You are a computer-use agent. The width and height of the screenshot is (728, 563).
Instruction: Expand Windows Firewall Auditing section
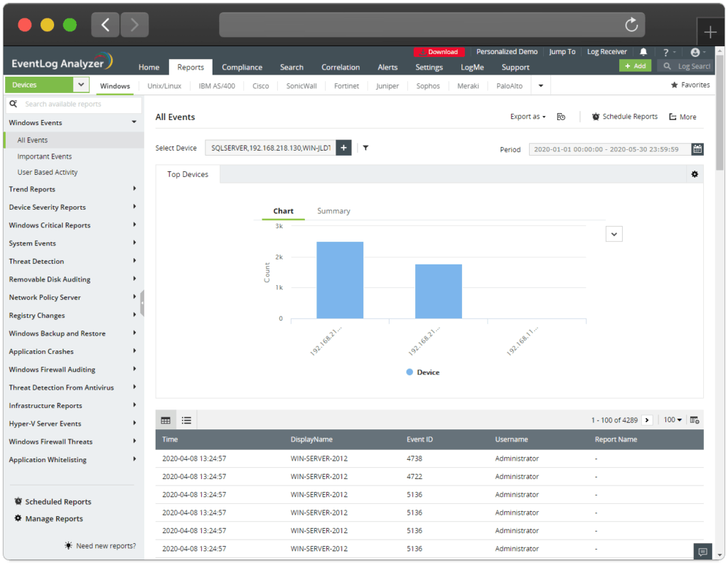pyautogui.click(x=134, y=369)
